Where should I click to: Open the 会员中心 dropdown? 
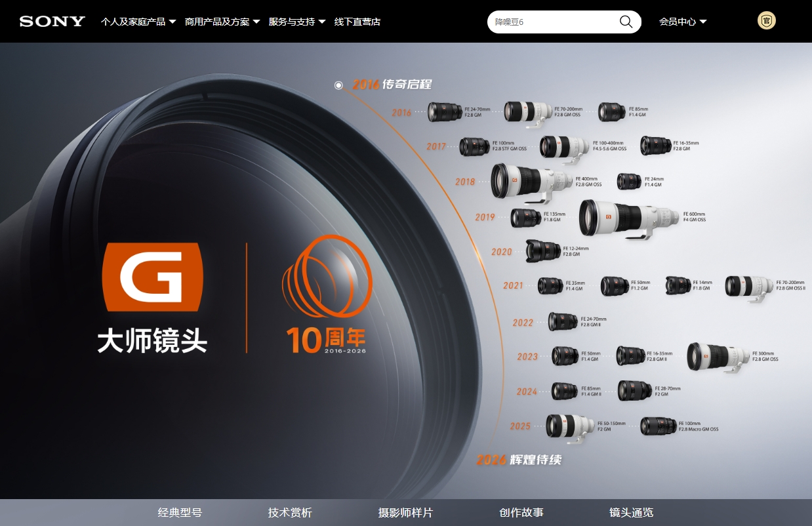pyautogui.click(x=683, y=22)
